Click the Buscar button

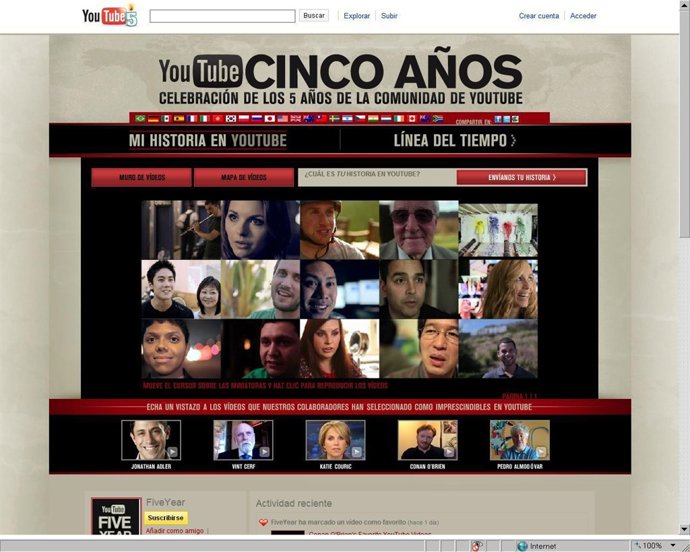coord(314,15)
